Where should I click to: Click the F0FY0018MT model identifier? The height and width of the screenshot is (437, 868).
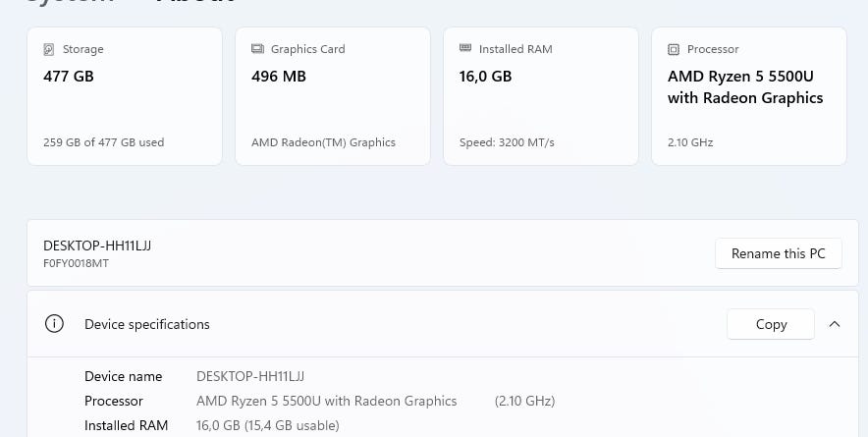(x=76, y=263)
